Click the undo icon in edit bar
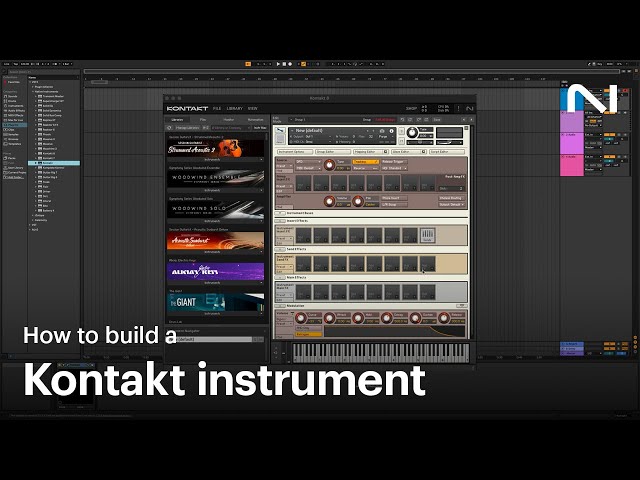 [402, 120]
